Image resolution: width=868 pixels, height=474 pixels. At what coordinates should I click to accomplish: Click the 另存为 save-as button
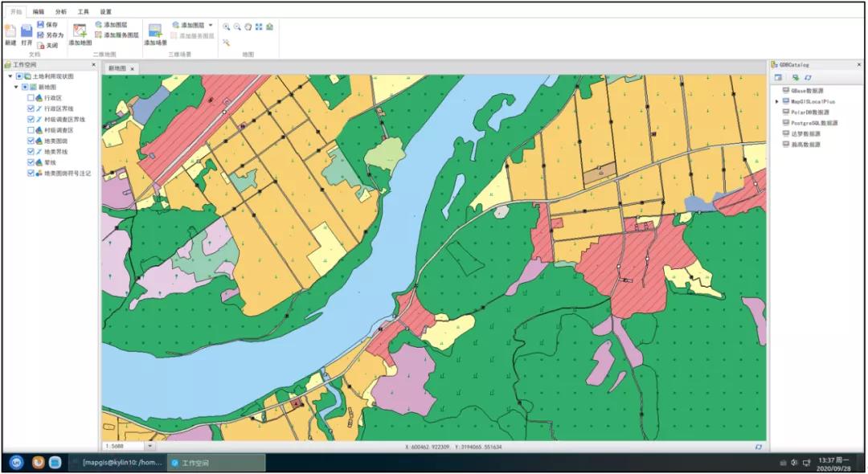(50, 35)
